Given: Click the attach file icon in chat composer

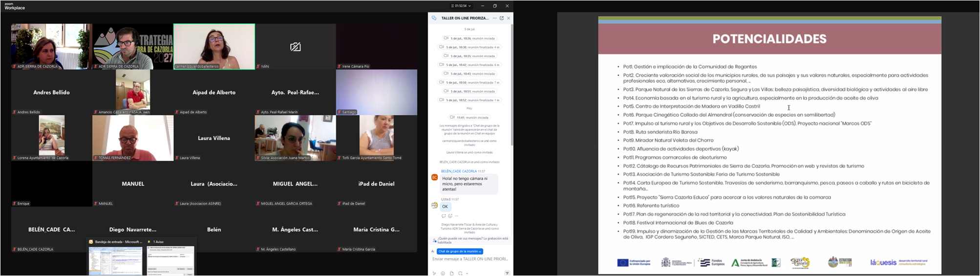Looking at the screenshot, I should pos(451,273).
